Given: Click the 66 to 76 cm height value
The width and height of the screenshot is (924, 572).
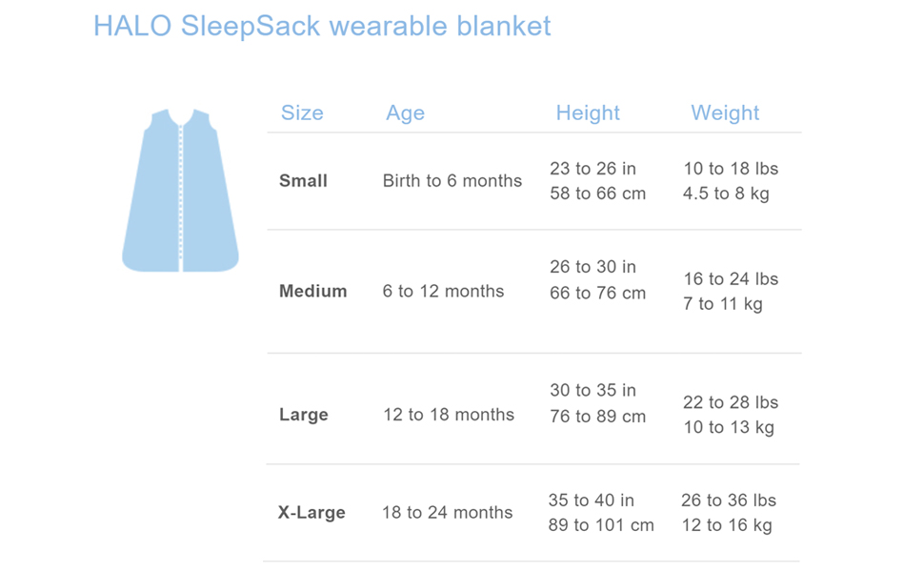Looking at the screenshot, I should (x=597, y=293).
